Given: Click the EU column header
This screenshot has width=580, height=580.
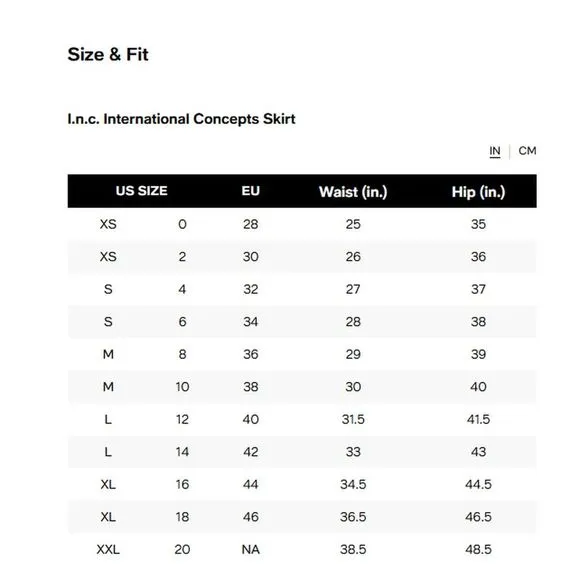Looking at the screenshot, I should pos(250,191).
